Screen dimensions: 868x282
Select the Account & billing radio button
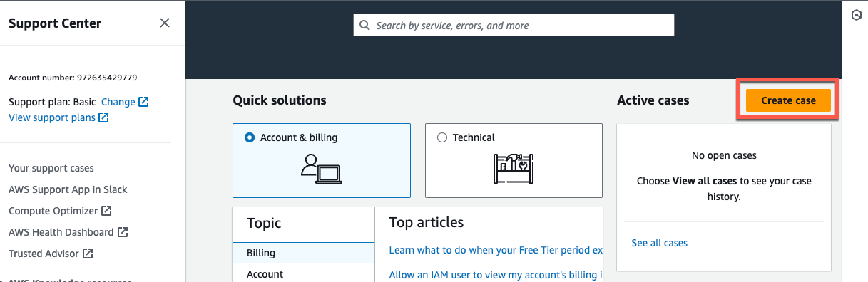tap(250, 137)
